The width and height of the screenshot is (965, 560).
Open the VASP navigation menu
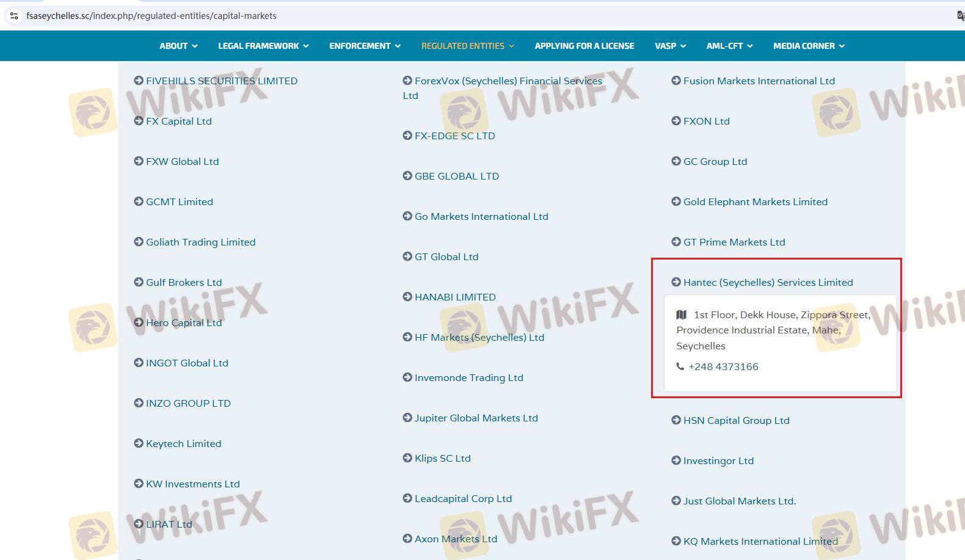coord(670,46)
